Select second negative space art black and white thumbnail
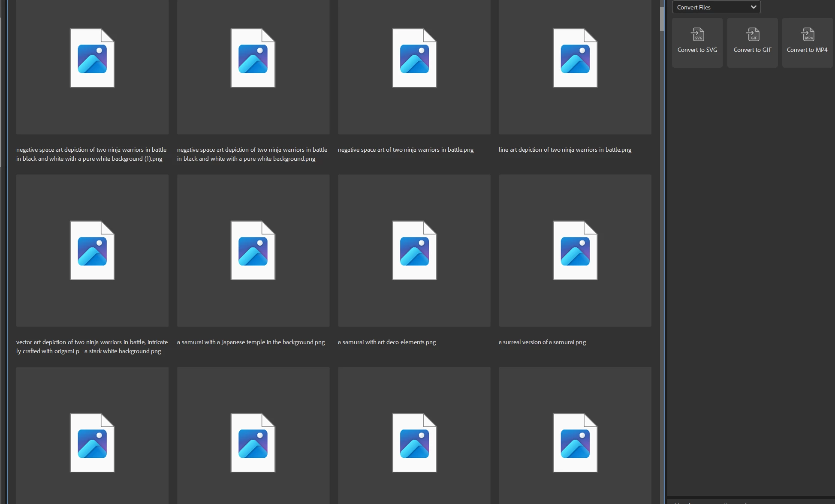Image resolution: width=835 pixels, height=504 pixels. tap(253, 58)
